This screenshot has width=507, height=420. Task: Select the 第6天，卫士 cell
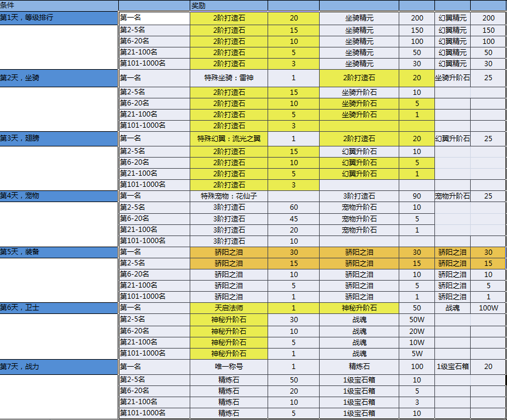59,308
